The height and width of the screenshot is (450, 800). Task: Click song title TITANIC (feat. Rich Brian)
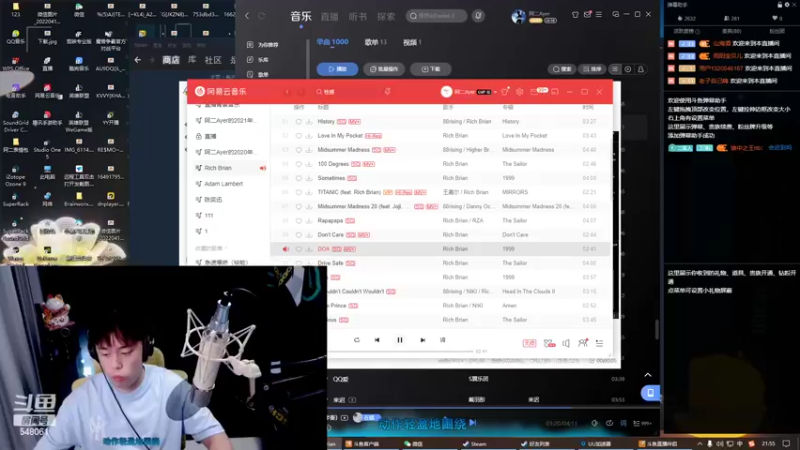click(349, 192)
